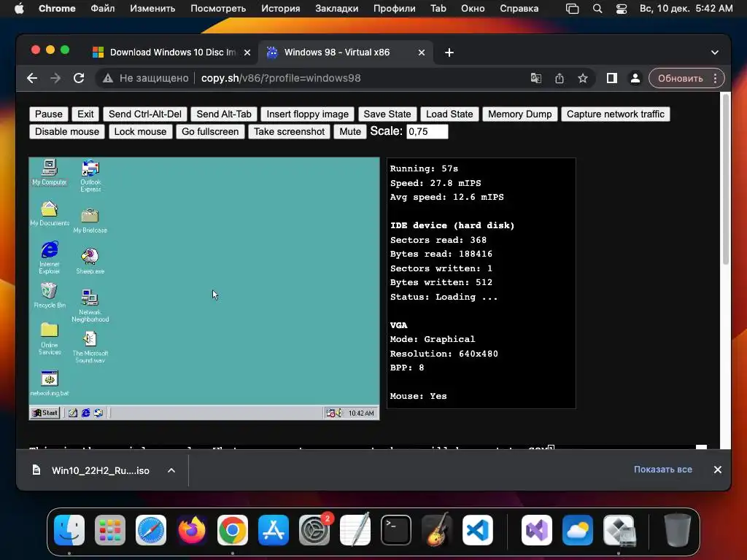Click Показать все downloads link
The height and width of the screenshot is (560, 747).
click(662, 470)
